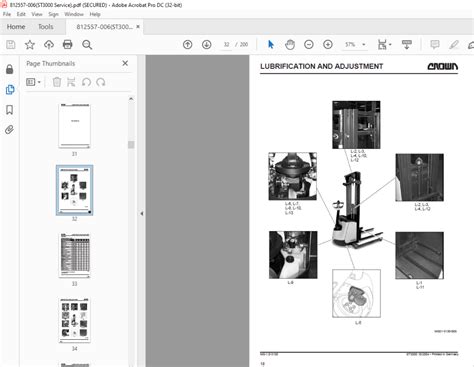Select the arrow selection tool
This screenshot has height=367, width=474.
[271, 44]
